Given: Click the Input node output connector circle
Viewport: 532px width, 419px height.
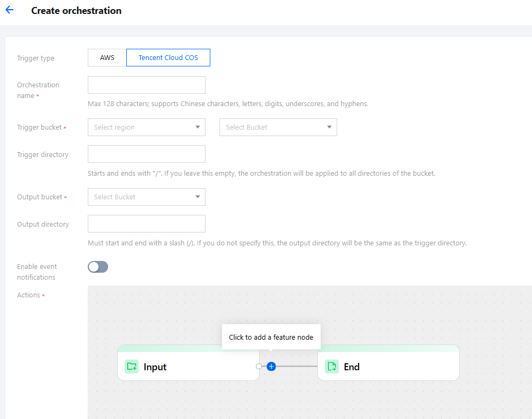Looking at the screenshot, I should pos(259,366).
